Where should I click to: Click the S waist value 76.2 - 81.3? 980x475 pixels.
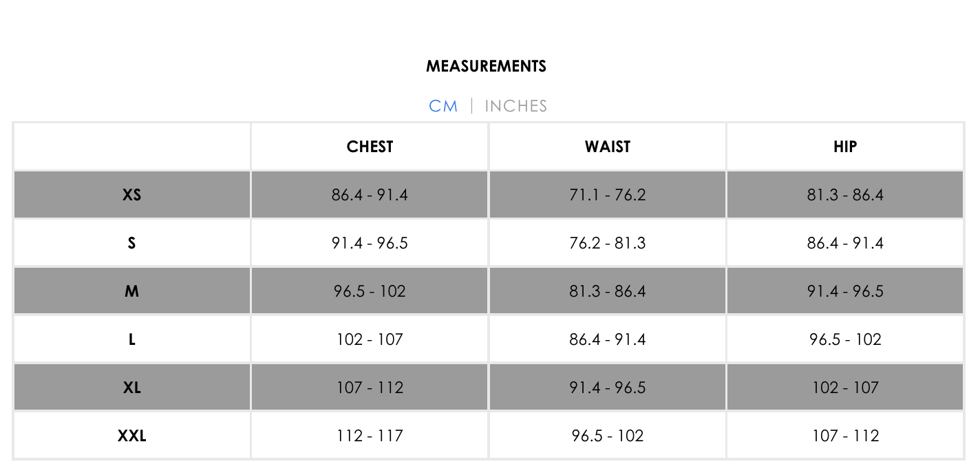608,243
